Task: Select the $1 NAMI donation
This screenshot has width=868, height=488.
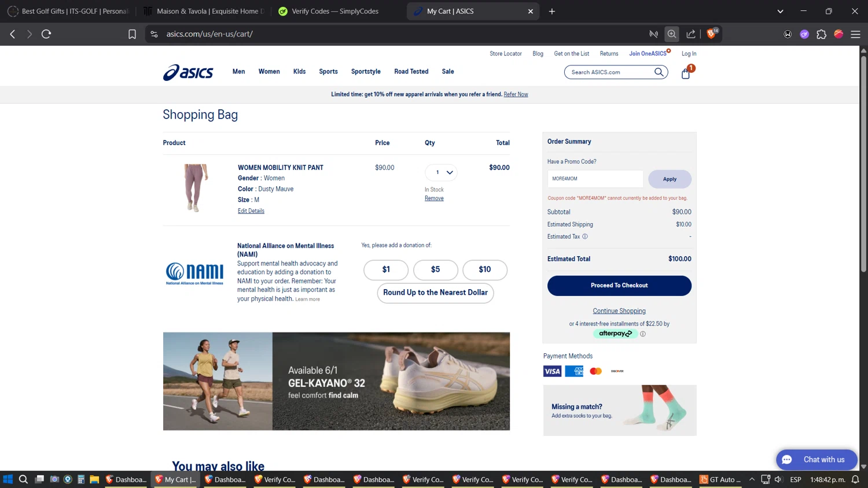Action: click(x=386, y=270)
